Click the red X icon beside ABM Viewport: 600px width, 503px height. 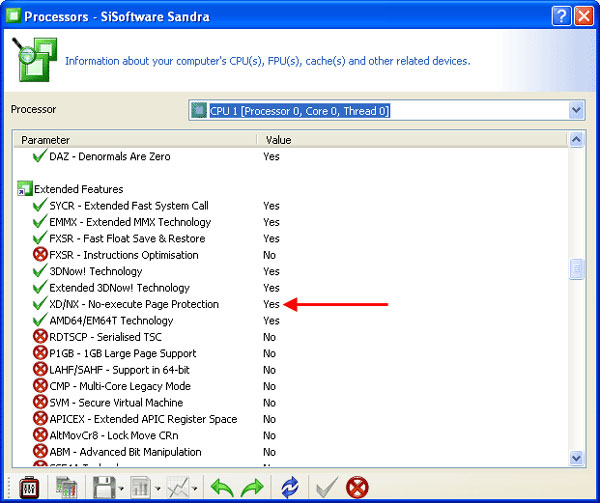pos(40,452)
